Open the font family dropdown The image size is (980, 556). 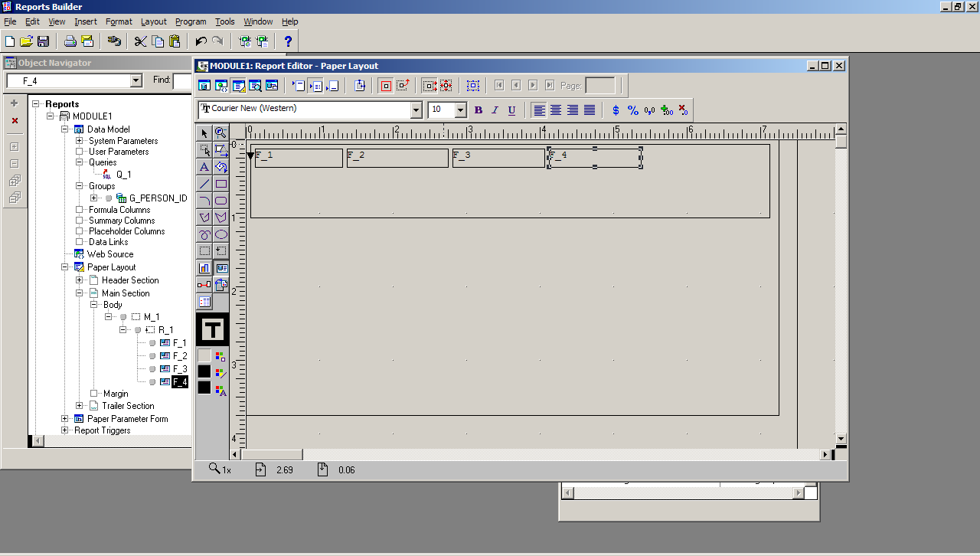tap(416, 110)
